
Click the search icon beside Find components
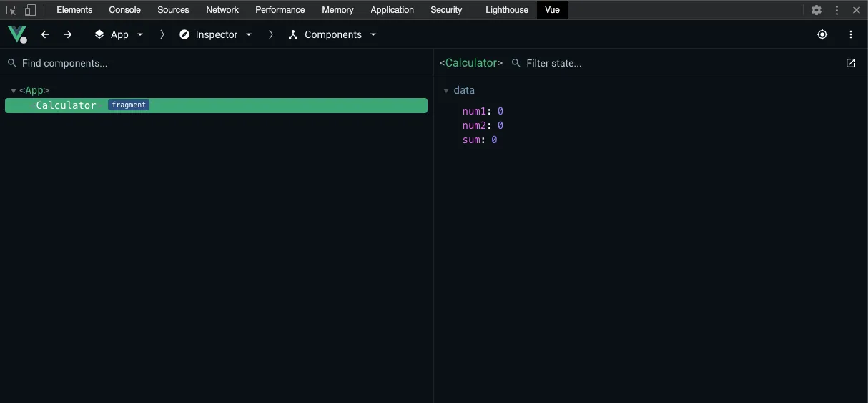point(12,63)
